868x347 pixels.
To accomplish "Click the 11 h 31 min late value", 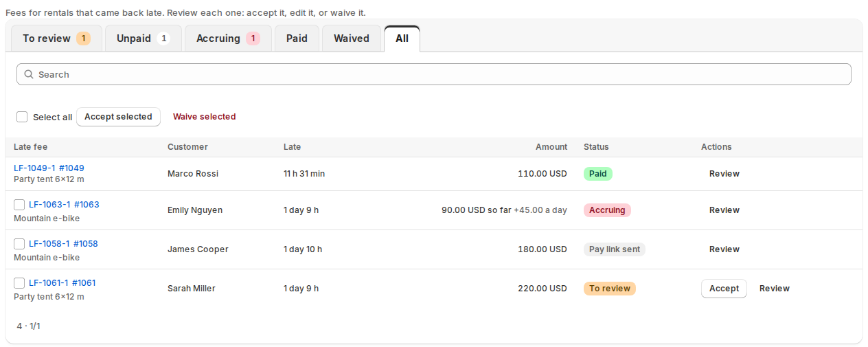I will [x=304, y=174].
